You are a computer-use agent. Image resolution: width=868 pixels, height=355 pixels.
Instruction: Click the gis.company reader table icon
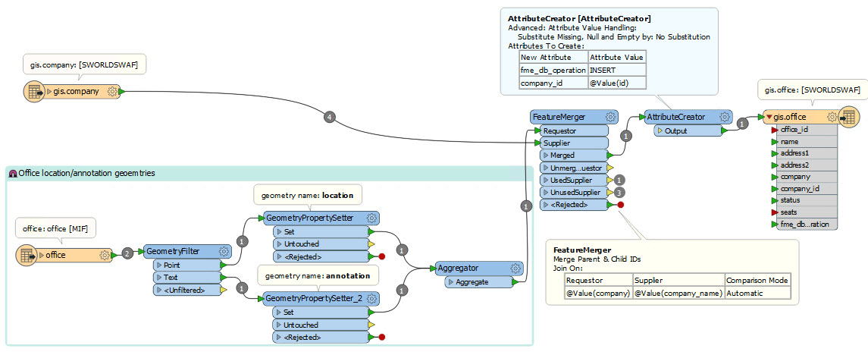tap(33, 91)
